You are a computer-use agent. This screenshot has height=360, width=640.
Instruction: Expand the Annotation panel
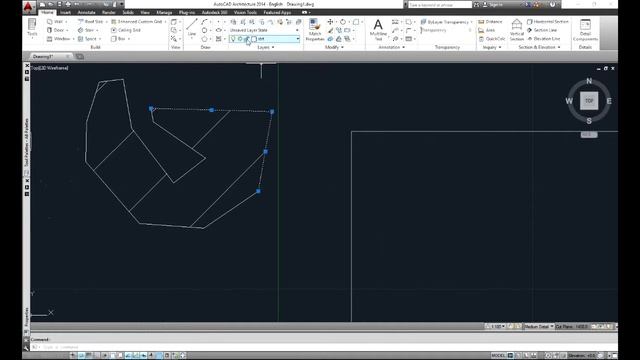click(x=391, y=47)
